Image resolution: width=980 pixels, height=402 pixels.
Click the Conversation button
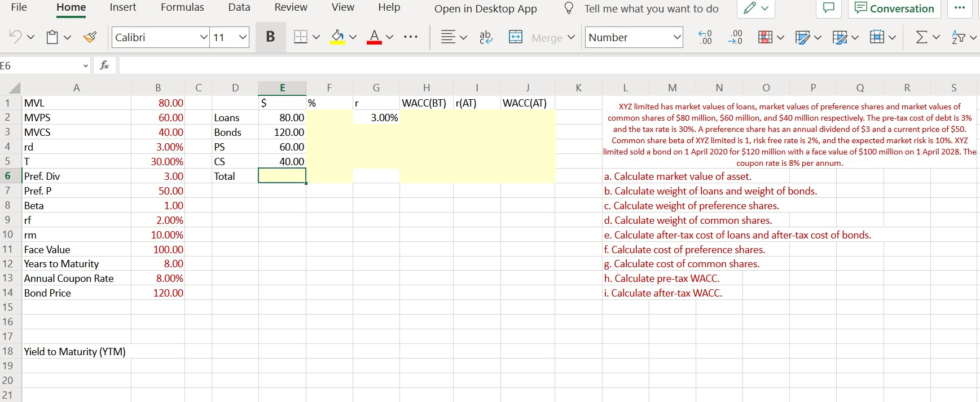tap(894, 8)
